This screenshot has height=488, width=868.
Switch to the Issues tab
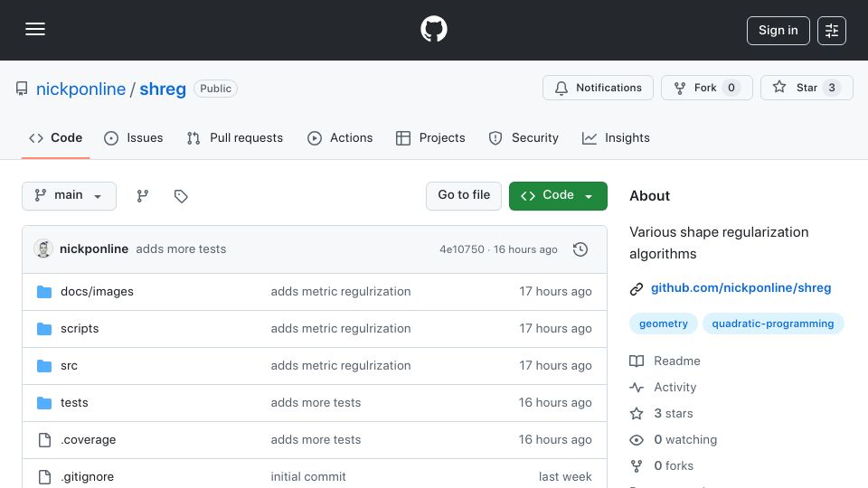[134, 137]
